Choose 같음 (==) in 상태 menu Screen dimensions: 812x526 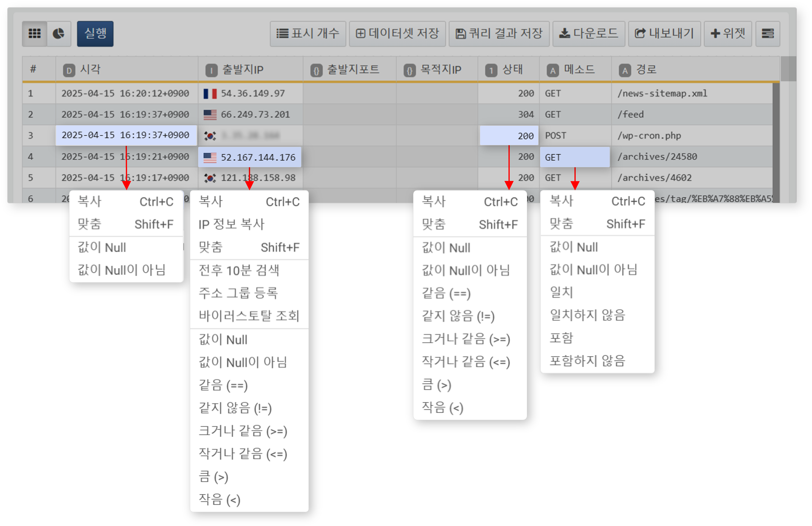click(x=470, y=293)
